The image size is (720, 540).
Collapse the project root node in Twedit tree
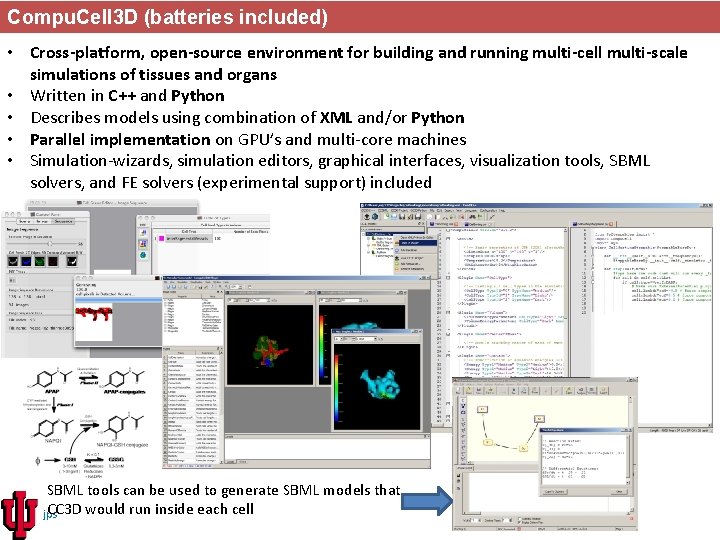(363, 234)
